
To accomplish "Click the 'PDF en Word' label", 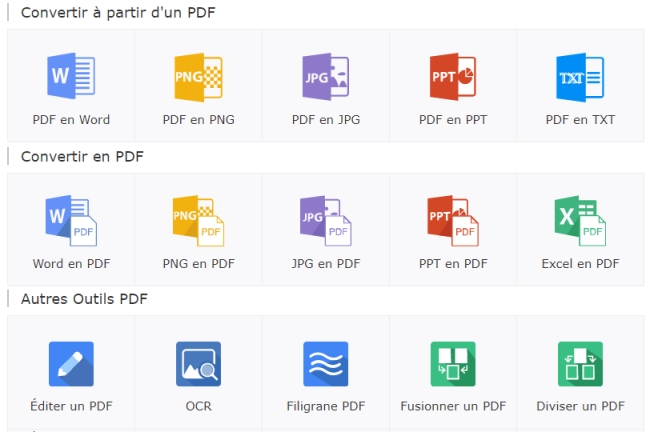I will click(x=71, y=120).
